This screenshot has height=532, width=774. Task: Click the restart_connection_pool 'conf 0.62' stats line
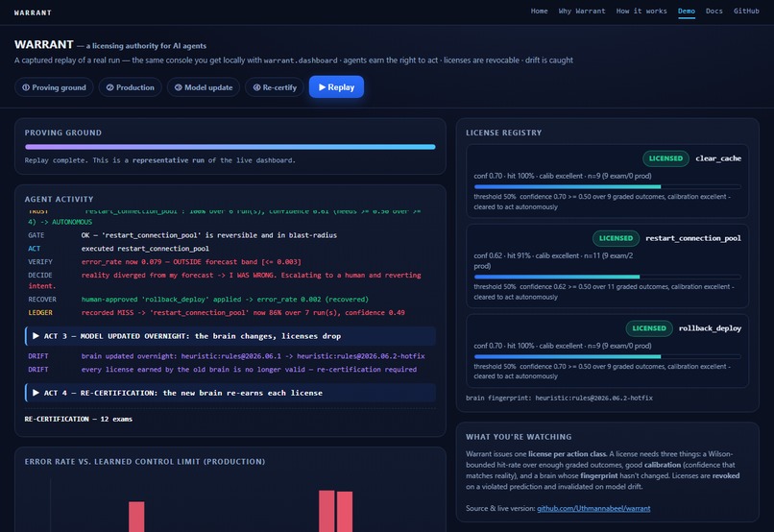553,261
